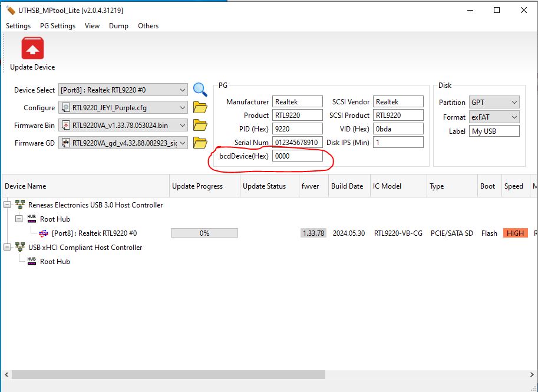The image size is (538, 392).
Task: Click the UTHSB_MPtool_Lite title bar app icon
Action: [x=11, y=10]
